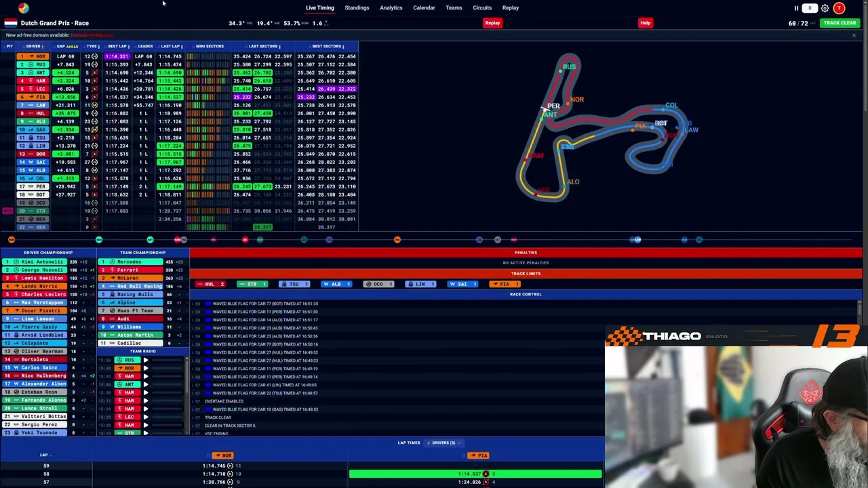
Task: Open the Calendar tab
Action: pyautogui.click(x=424, y=8)
